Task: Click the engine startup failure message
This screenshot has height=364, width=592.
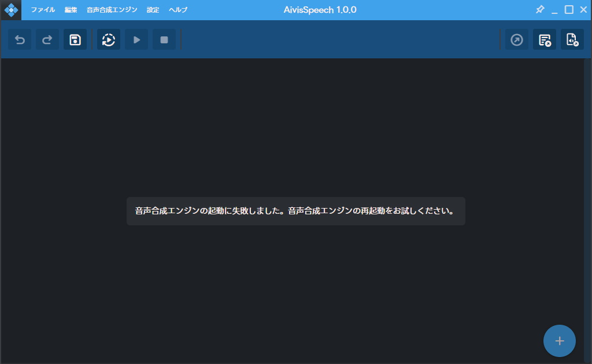Action: 295,211
